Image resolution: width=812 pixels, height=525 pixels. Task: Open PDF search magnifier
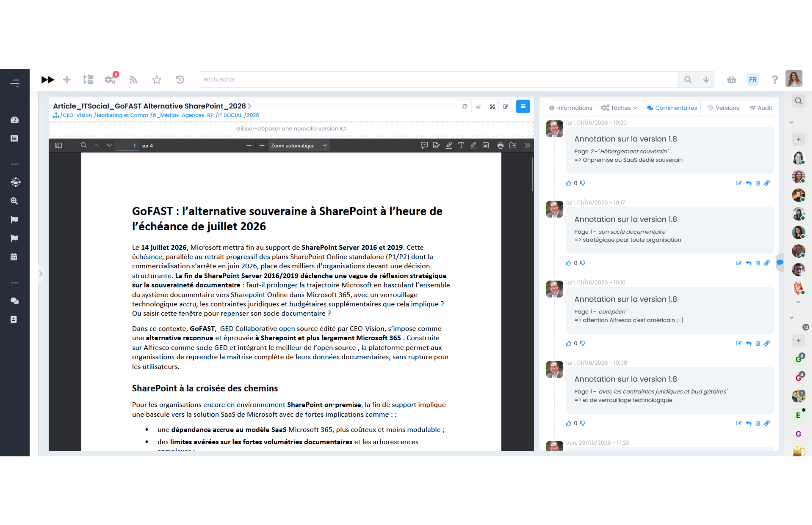click(83, 145)
